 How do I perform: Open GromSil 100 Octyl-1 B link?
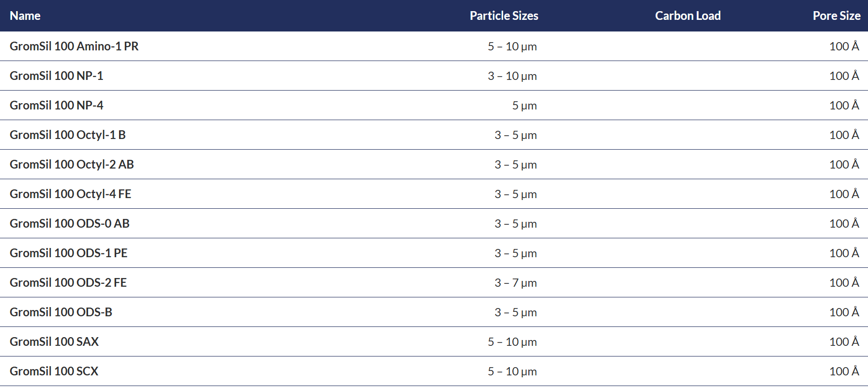[x=68, y=135]
